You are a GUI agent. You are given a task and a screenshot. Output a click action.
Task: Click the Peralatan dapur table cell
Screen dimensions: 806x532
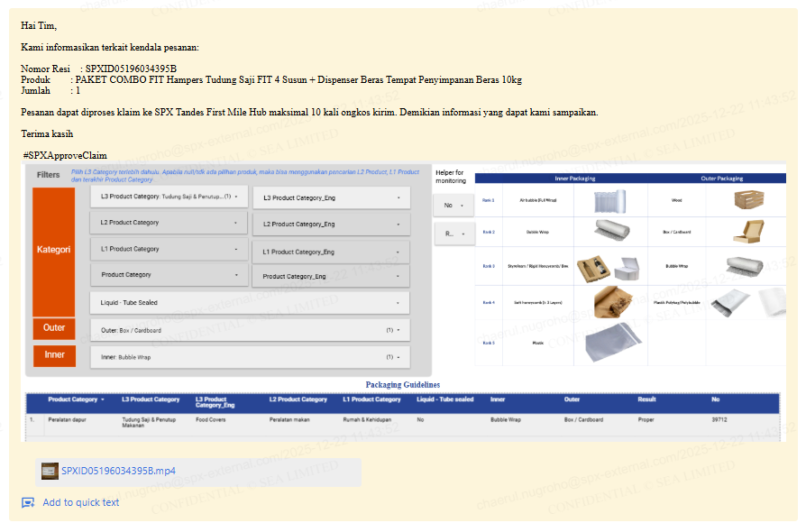point(68,420)
